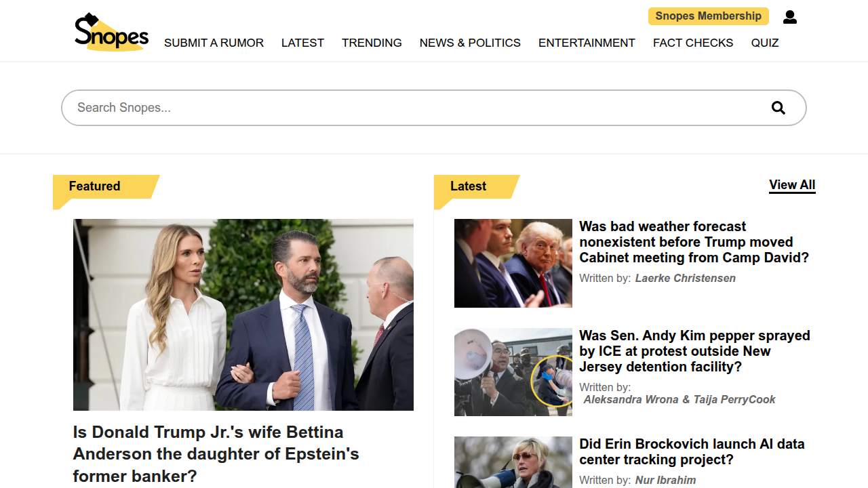Image resolution: width=868 pixels, height=488 pixels.
Task: Open featured Trump Jr. and Bettina Anderson photo
Action: pos(243,314)
